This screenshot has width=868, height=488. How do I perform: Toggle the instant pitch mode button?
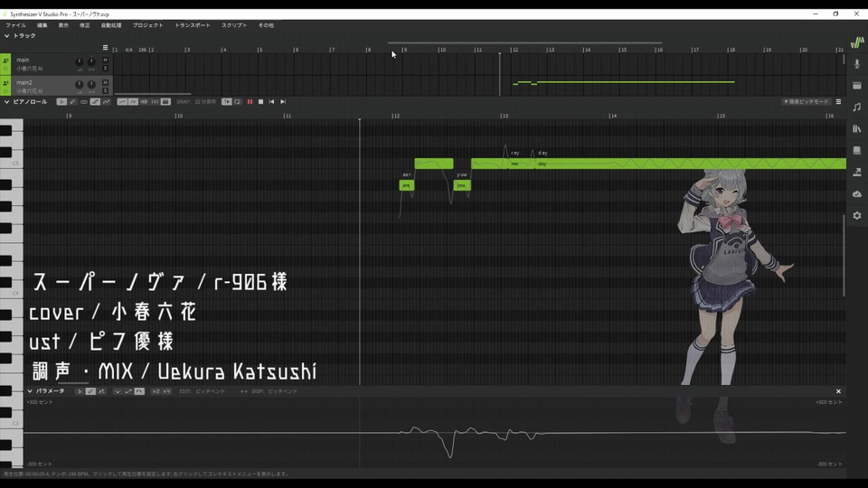click(x=806, y=102)
